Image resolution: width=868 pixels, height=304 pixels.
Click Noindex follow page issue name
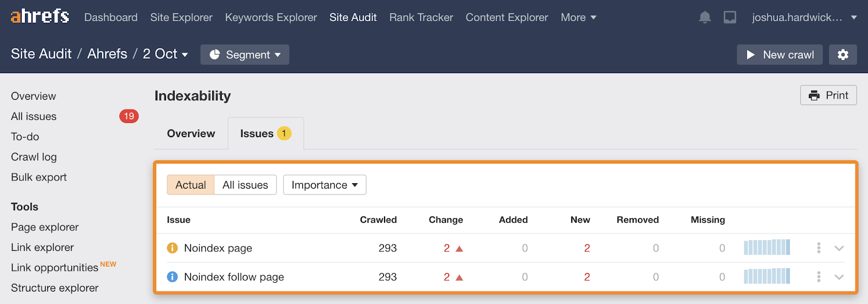pyautogui.click(x=234, y=277)
